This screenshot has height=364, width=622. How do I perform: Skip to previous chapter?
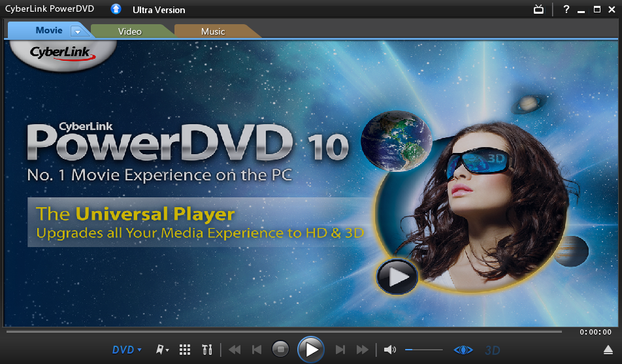(x=257, y=350)
